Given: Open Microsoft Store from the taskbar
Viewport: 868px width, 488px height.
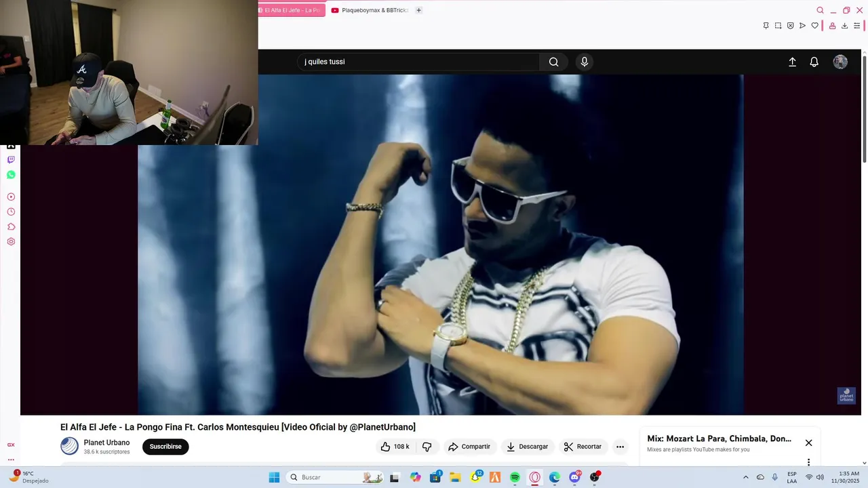Looking at the screenshot, I should pos(435,477).
